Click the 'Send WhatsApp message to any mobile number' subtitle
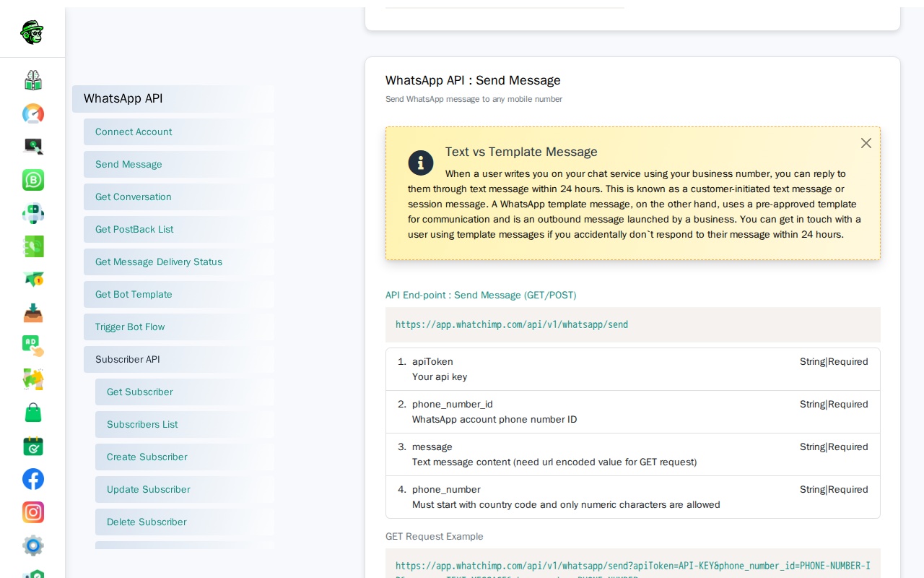 point(474,99)
